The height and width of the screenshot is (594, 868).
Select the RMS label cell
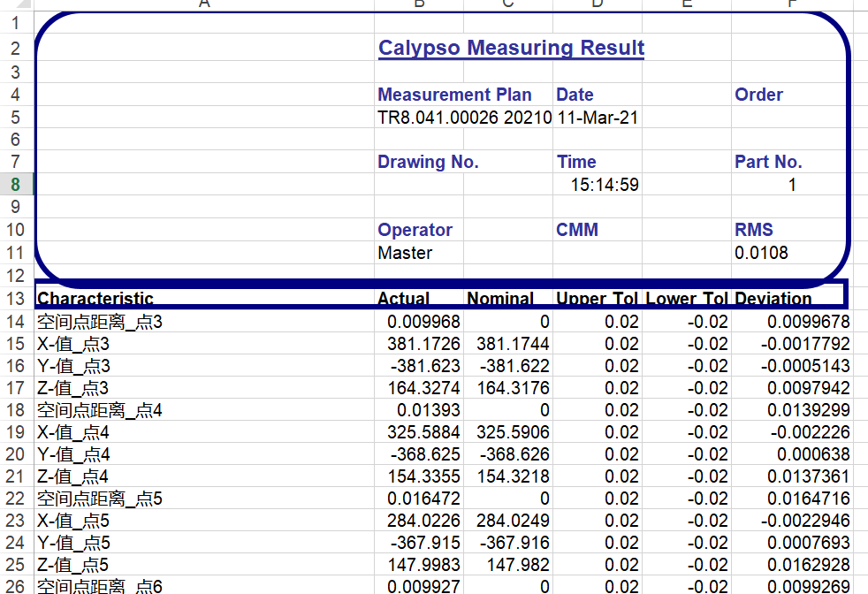coord(753,230)
